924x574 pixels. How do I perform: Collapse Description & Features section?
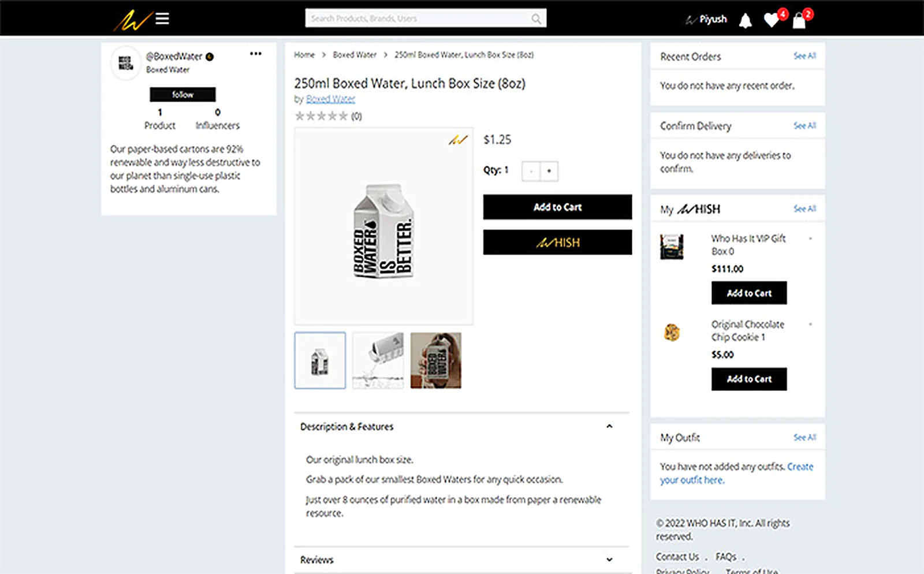coord(609,426)
